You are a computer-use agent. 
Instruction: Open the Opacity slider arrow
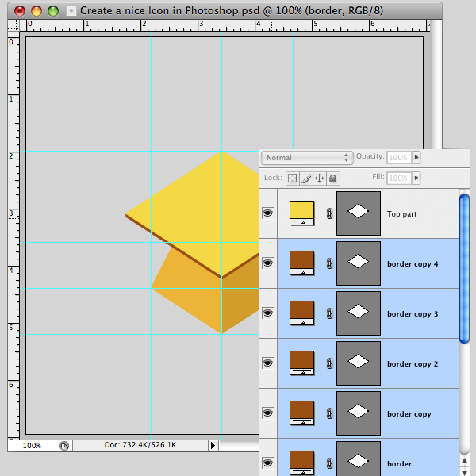(x=416, y=158)
